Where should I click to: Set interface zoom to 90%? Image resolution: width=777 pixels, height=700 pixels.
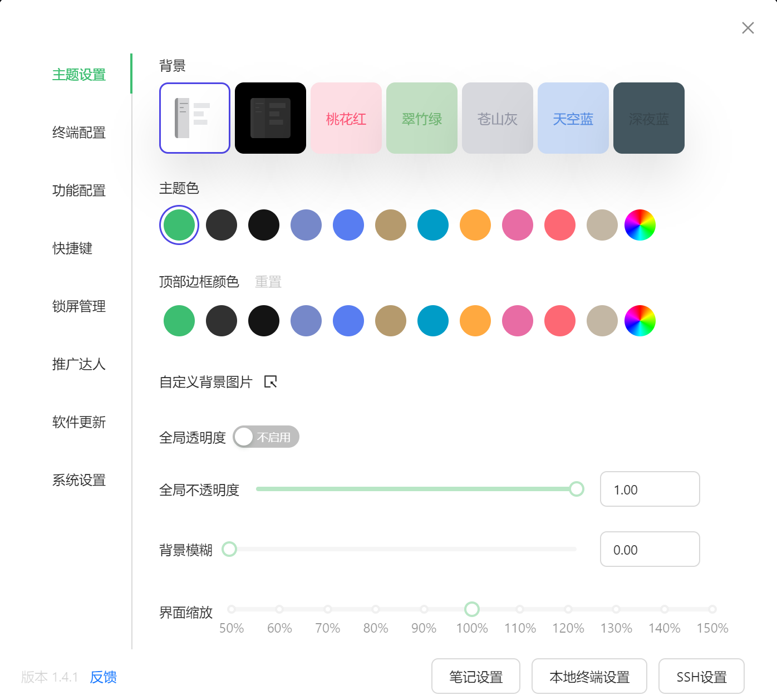pyautogui.click(x=424, y=609)
